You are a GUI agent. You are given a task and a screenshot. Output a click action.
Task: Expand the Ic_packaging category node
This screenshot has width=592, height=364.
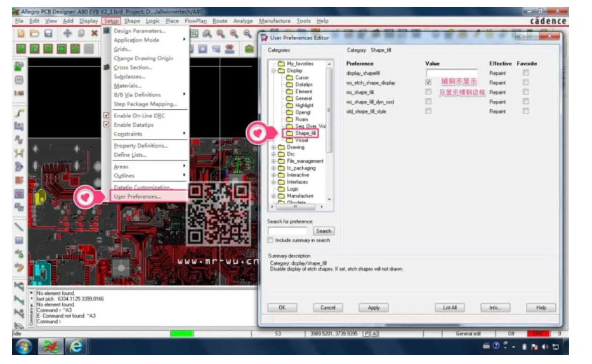coord(273,168)
